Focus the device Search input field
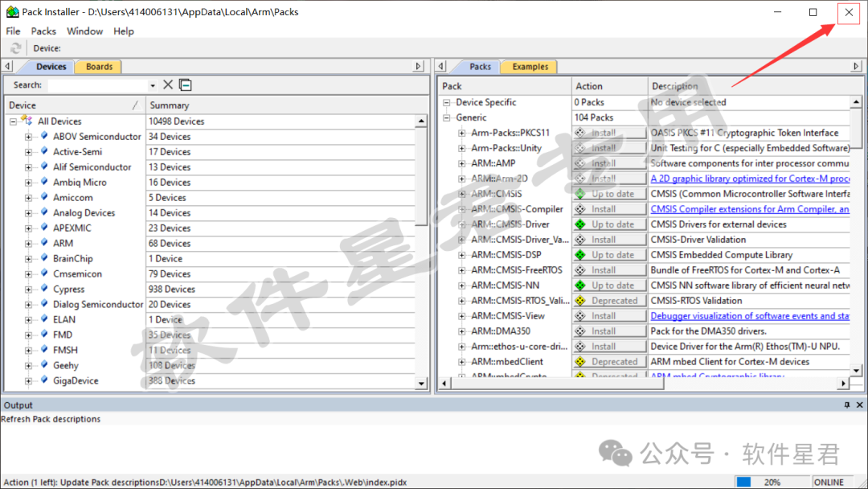Viewport: 868px width, 489px height. (x=98, y=85)
